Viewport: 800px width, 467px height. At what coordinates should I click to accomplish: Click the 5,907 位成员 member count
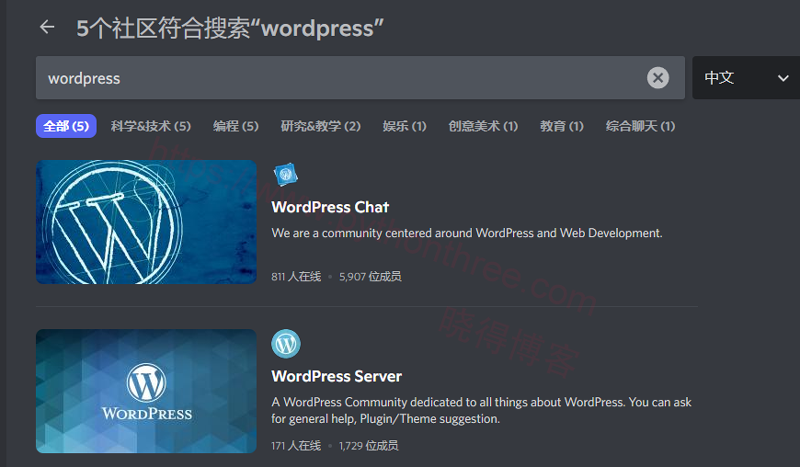click(x=370, y=277)
